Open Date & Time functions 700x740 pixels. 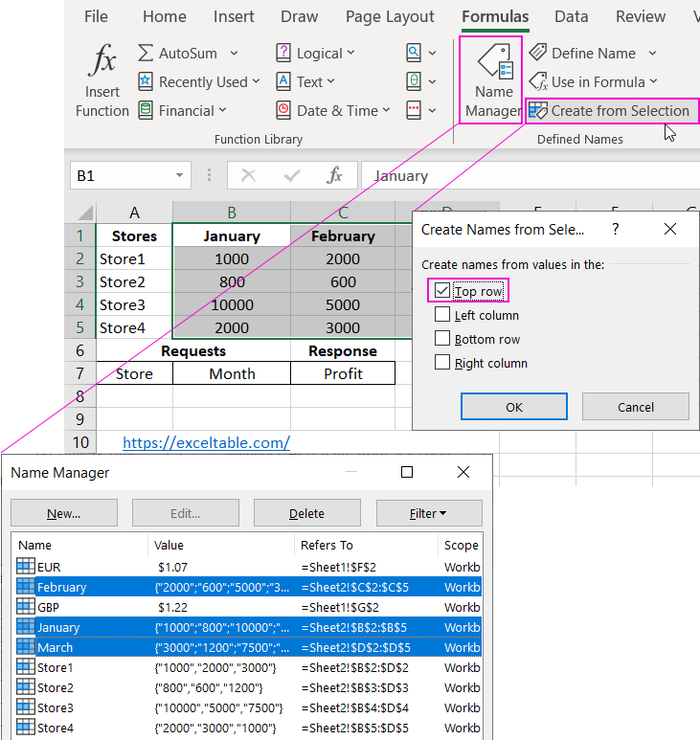coord(333,111)
